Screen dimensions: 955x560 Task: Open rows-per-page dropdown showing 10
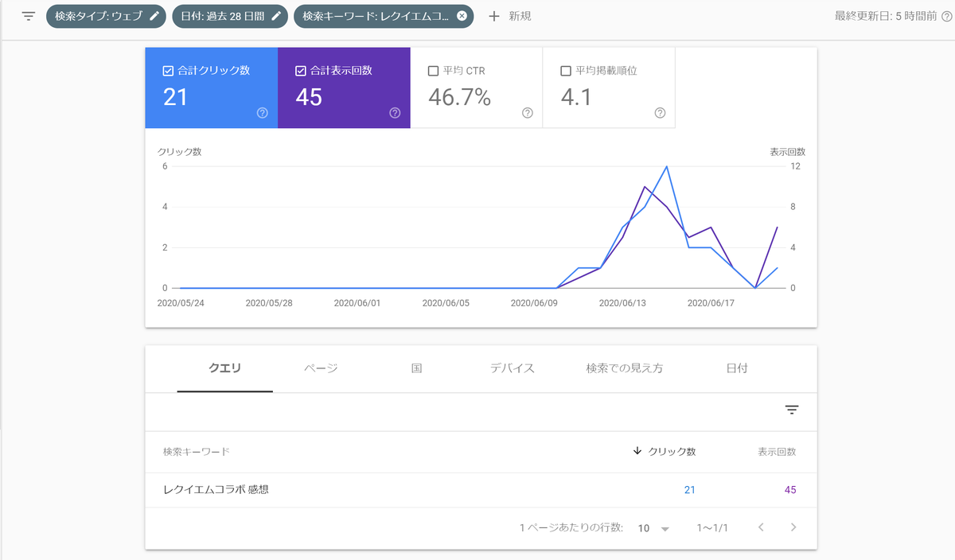pyautogui.click(x=654, y=528)
